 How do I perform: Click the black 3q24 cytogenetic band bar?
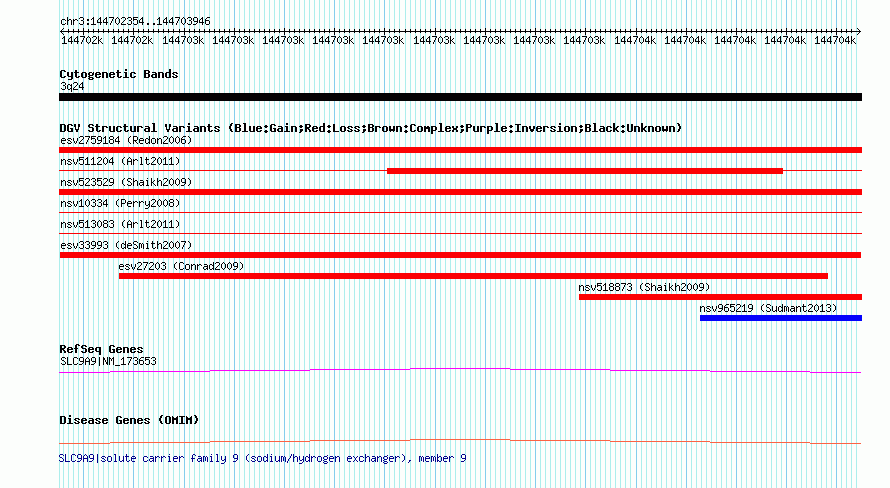pyautogui.click(x=460, y=97)
